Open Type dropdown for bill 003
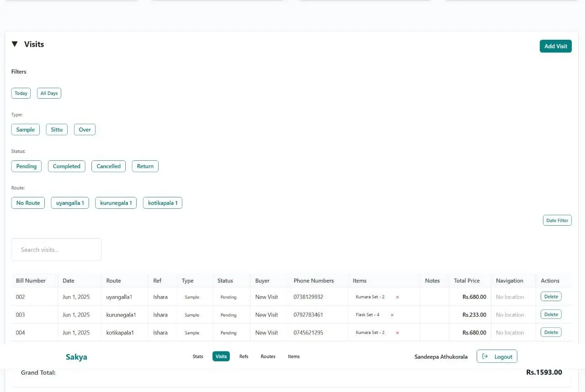Screen dimensions: 585x392 point(192,315)
